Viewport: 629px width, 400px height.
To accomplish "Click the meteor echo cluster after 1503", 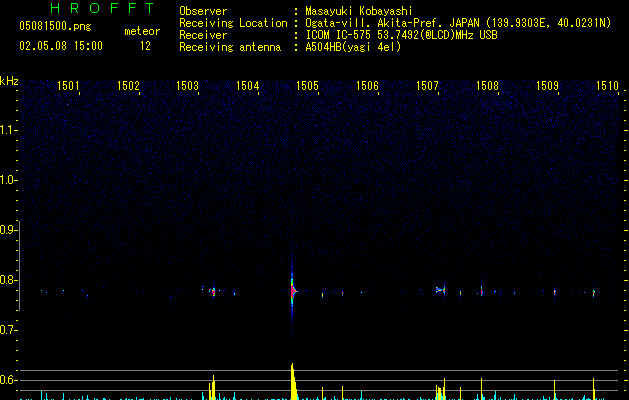I will [x=213, y=291].
